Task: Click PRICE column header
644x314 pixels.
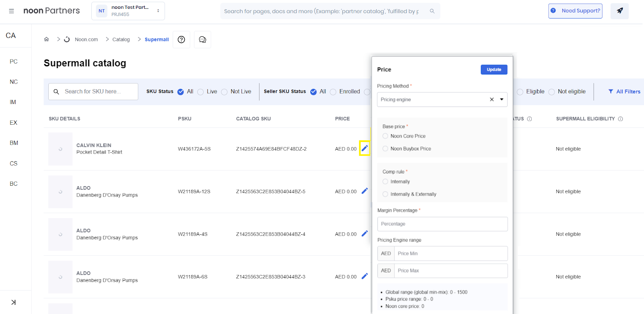Action: 343,119
